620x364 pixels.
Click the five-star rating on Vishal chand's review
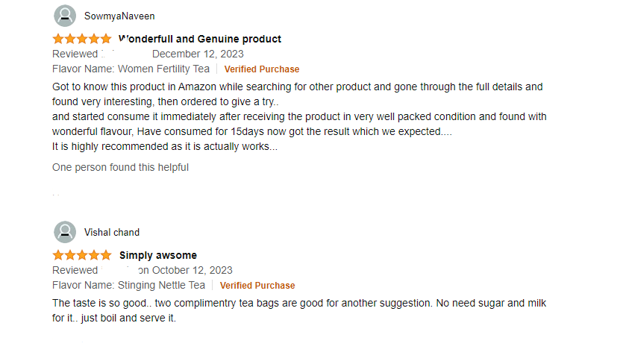(x=82, y=255)
